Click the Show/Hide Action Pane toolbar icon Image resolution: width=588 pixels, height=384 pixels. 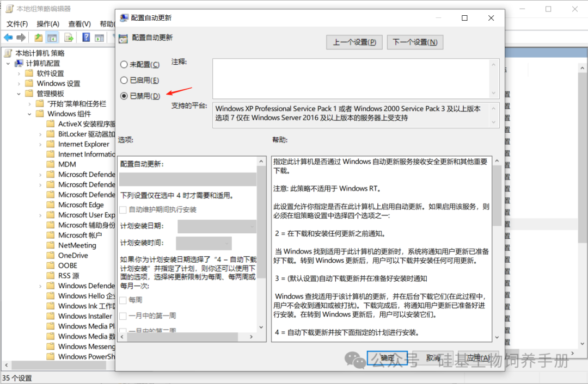(100, 38)
